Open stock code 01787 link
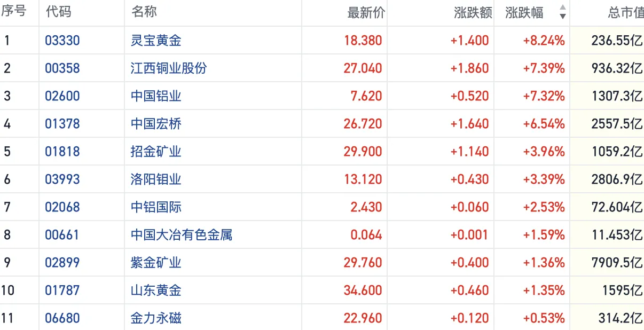 pos(62,290)
